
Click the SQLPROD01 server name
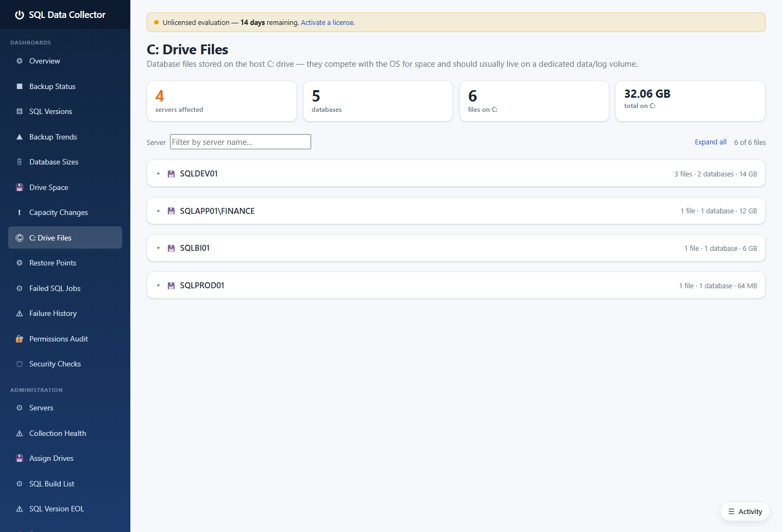[202, 286]
